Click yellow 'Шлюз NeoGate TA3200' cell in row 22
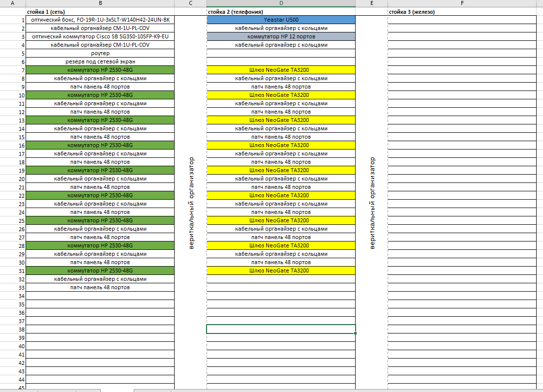The height and width of the screenshot is (392, 543). [281, 195]
